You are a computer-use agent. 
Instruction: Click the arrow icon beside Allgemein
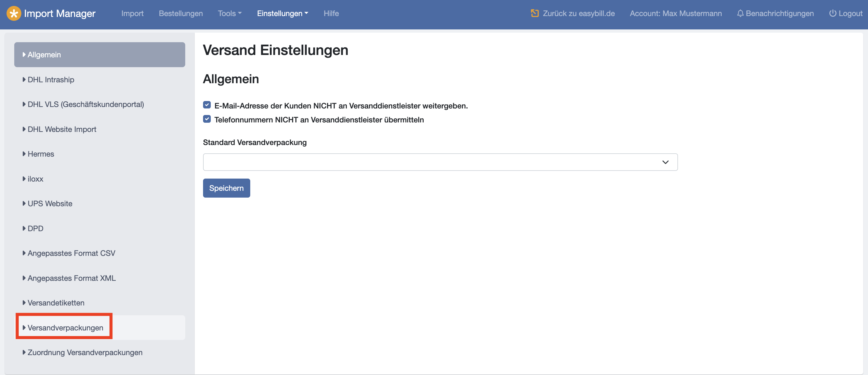[24, 55]
